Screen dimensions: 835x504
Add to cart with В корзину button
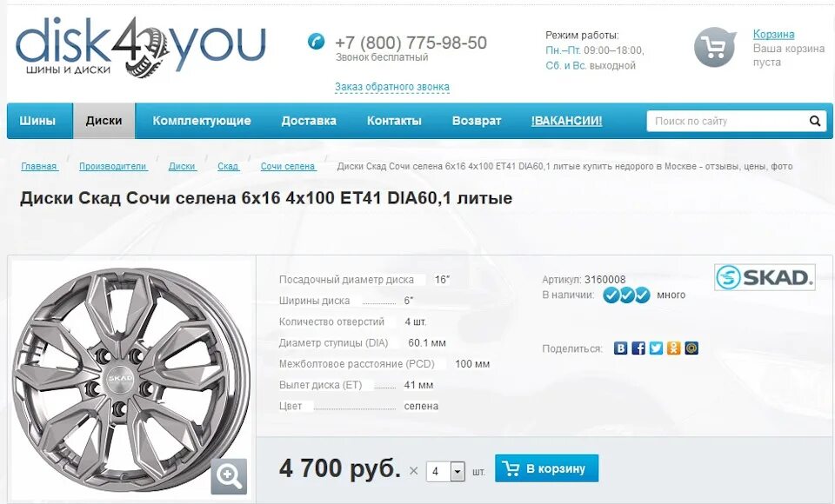pos(546,468)
